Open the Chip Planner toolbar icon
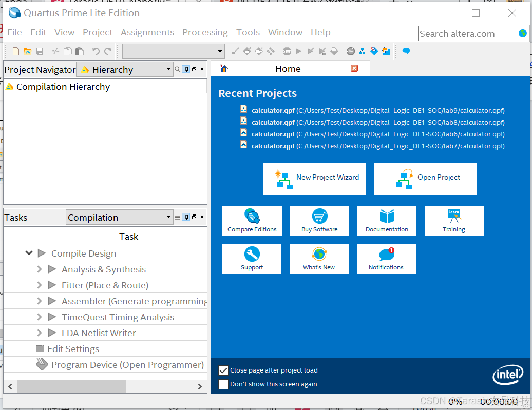This screenshot has height=410, width=532. click(x=271, y=51)
